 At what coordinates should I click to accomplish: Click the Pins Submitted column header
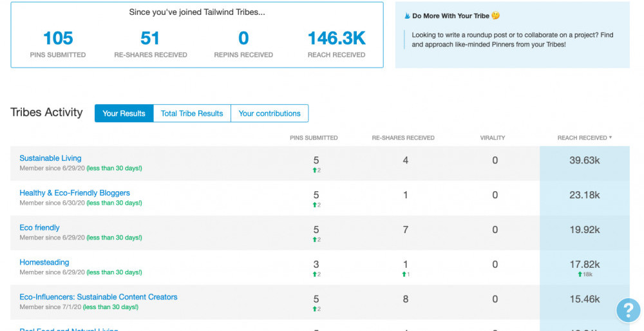click(x=314, y=138)
